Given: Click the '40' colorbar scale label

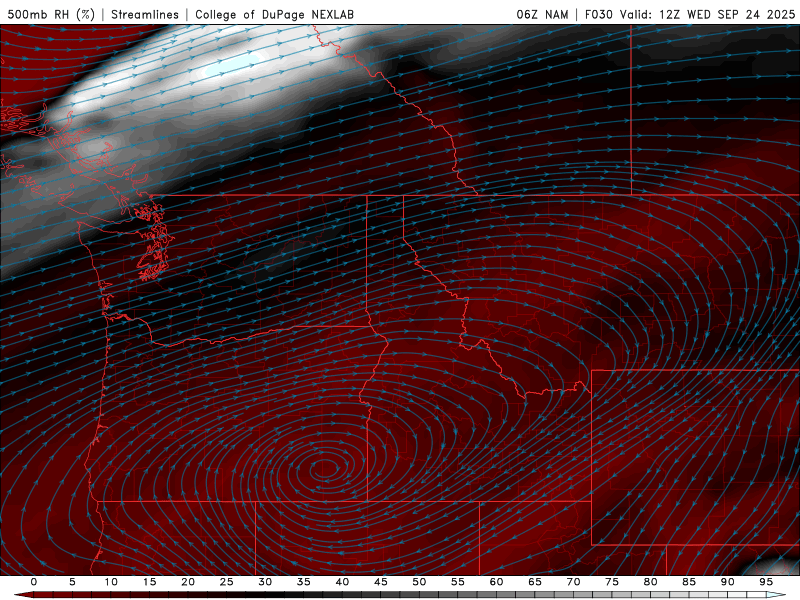Looking at the screenshot, I should click(342, 582).
